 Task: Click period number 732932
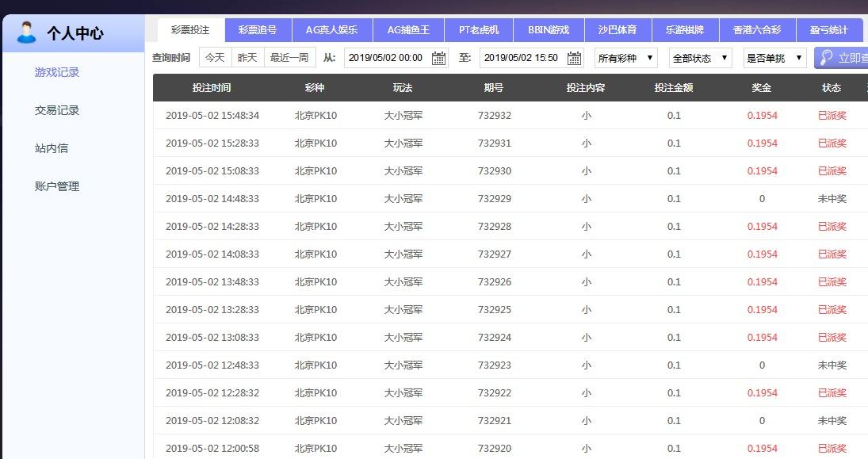tap(495, 115)
